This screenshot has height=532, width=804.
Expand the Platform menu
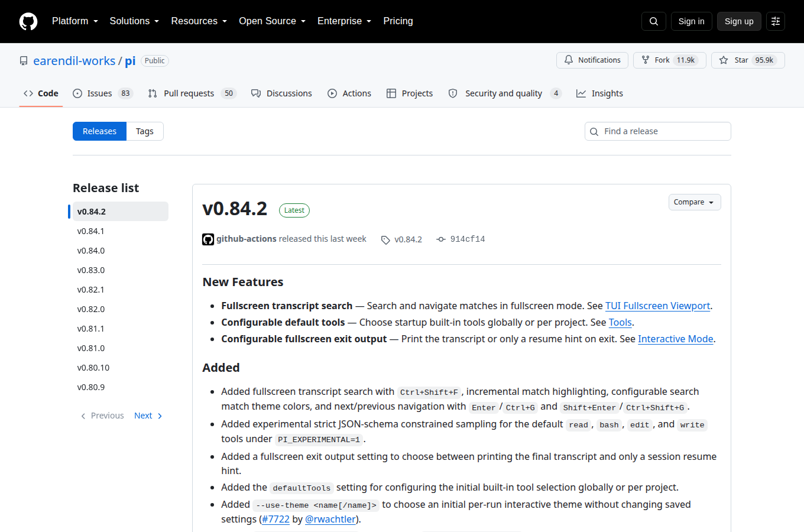75,21
